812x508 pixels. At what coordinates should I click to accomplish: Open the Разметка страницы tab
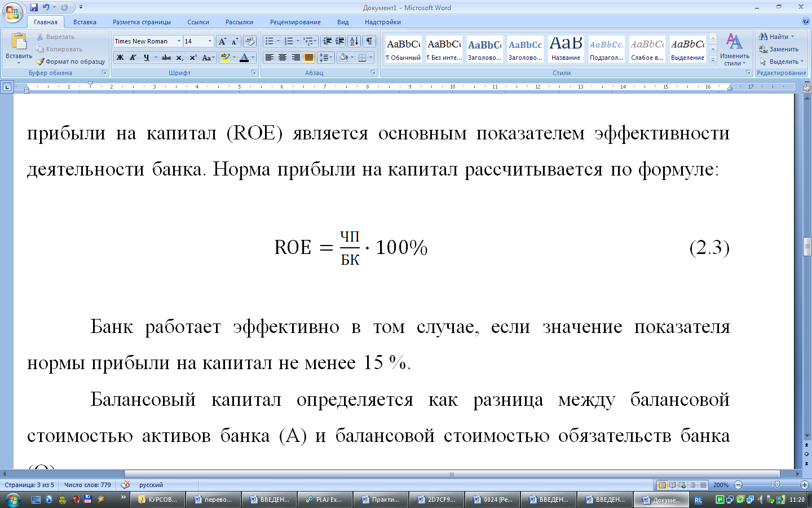click(x=142, y=22)
